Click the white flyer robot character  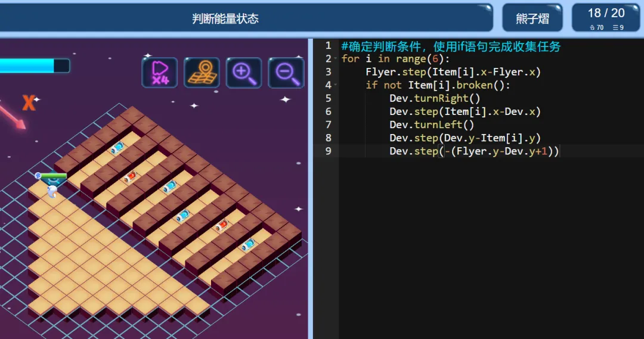point(52,191)
